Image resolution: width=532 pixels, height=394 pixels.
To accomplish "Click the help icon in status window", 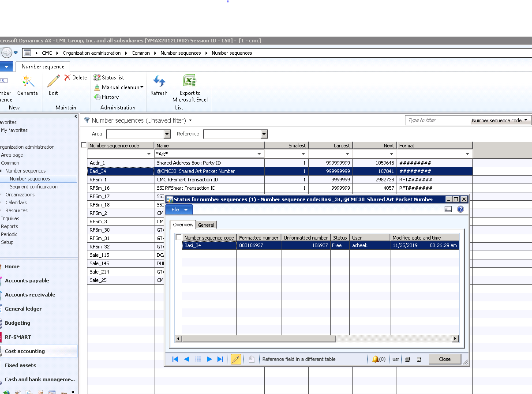I will [461, 209].
